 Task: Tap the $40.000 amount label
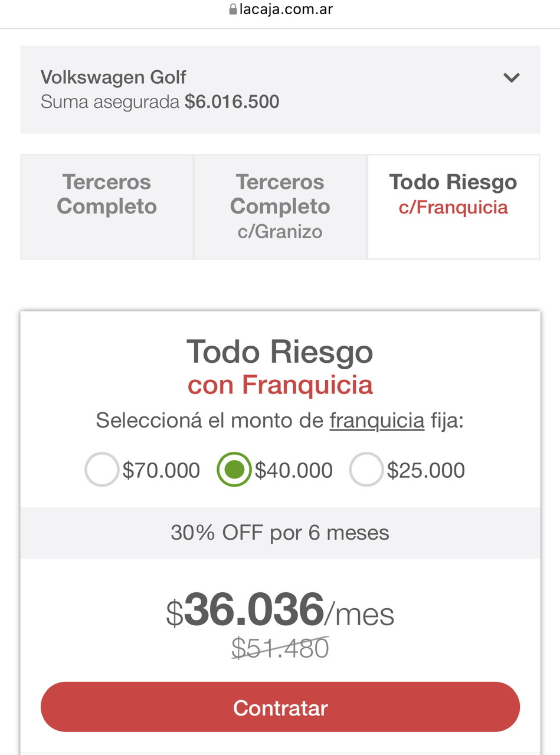(294, 471)
